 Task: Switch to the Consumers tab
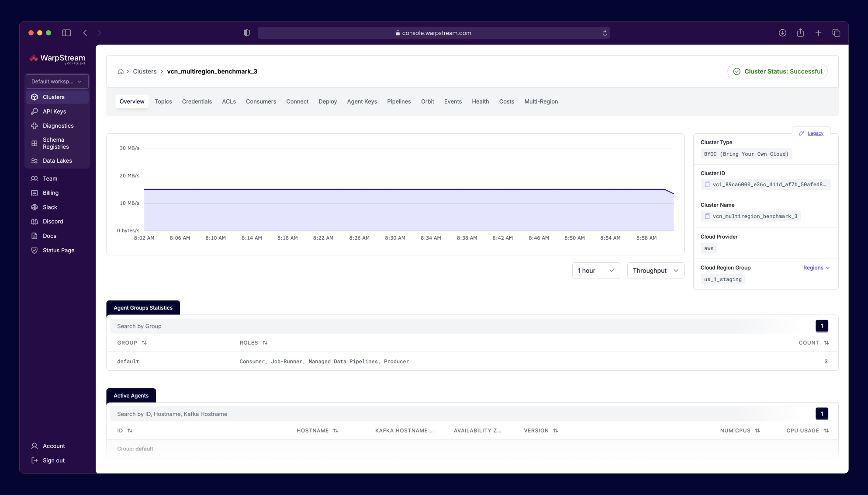261,101
